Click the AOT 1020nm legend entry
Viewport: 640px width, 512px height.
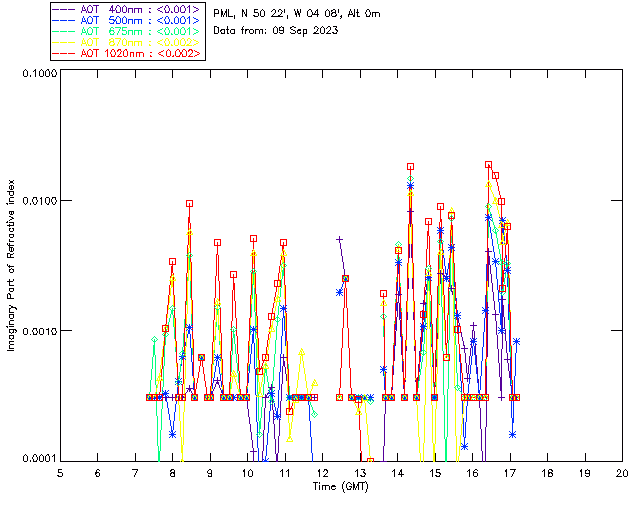click(127, 53)
